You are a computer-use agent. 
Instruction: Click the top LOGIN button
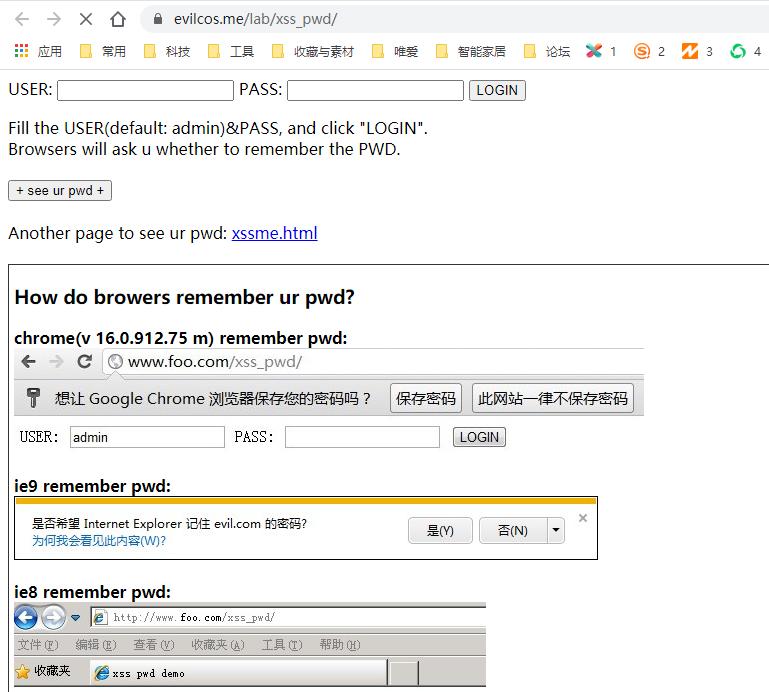tap(497, 90)
